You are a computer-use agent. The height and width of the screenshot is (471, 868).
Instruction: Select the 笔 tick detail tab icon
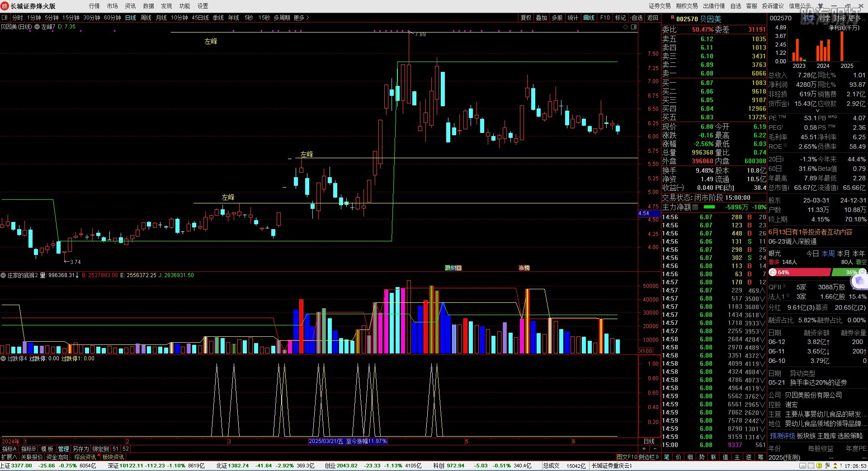(667, 457)
